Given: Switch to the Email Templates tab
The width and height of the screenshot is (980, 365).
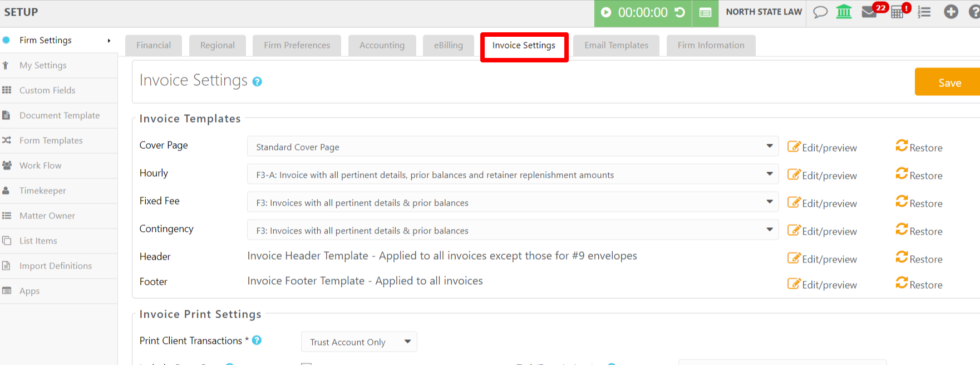Looking at the screenshot, I should click(617, 45).
